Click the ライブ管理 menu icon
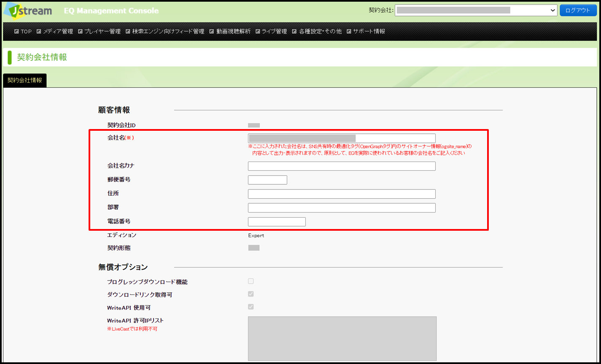The height and width of the screenshot is (364, 601). (x=258, y=32)
